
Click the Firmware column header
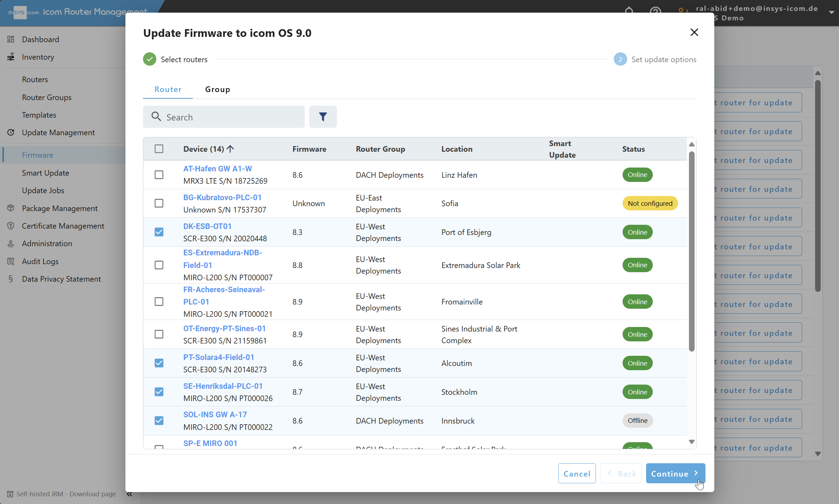pos(309,149)
